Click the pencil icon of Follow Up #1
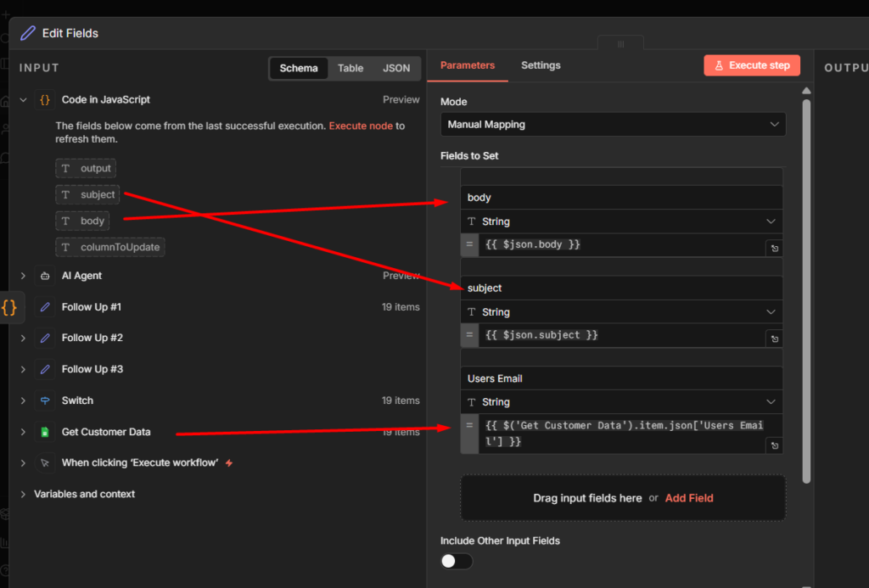This screenshot has width=869, height=588. (45, 306)
